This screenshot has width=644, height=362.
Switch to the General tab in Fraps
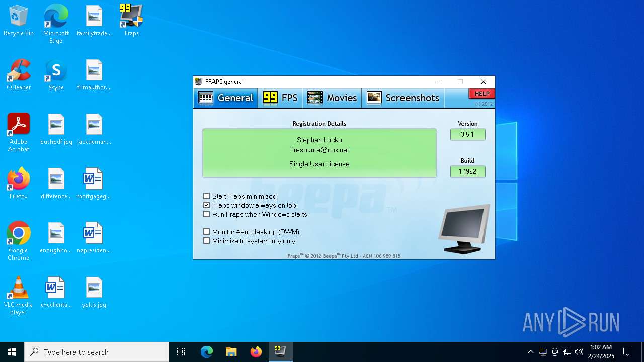(226, 98)
